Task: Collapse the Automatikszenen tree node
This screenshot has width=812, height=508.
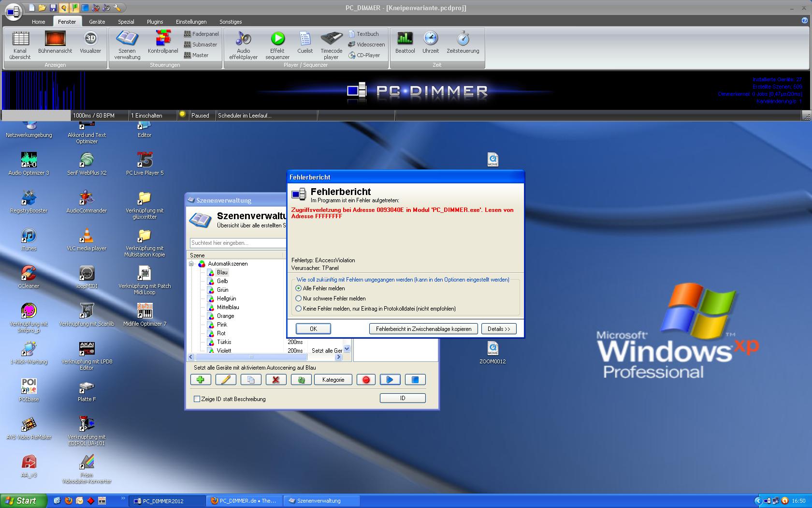Action: 191,264
